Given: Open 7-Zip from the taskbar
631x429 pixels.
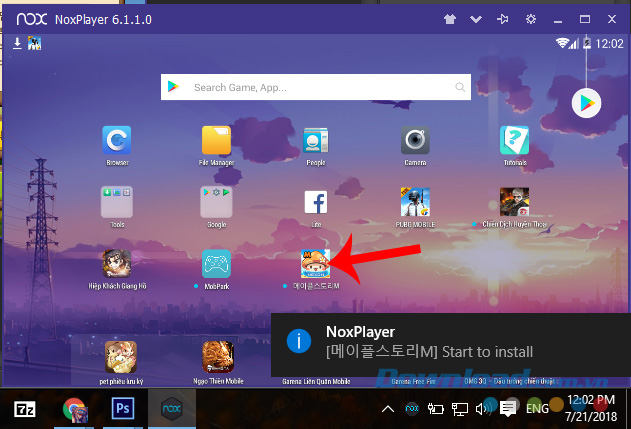Looking at the screenshot, I should click(x=25, y=409).
